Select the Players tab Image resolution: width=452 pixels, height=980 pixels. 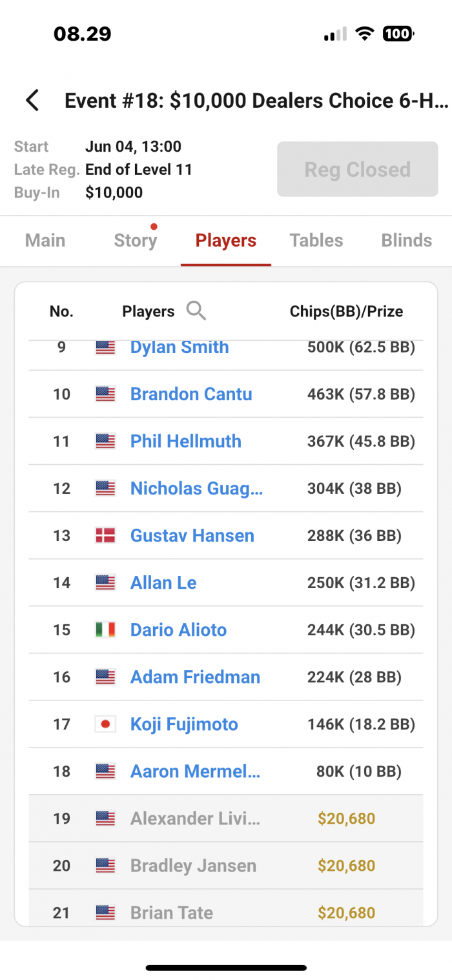point(226,240)
